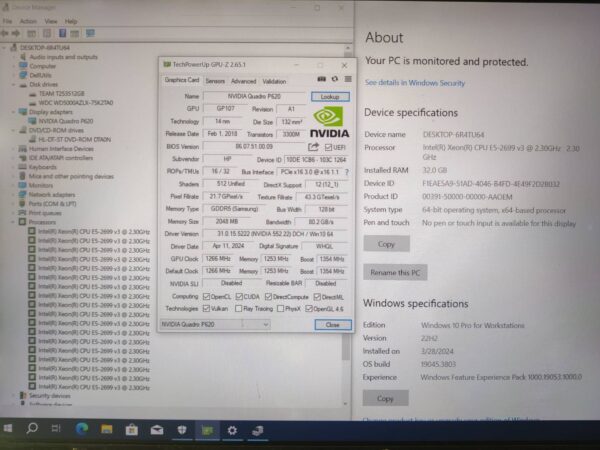Toggle the Vulkan checkbox
This screenshot has width=600, height=450.
(x=206, y=308)
